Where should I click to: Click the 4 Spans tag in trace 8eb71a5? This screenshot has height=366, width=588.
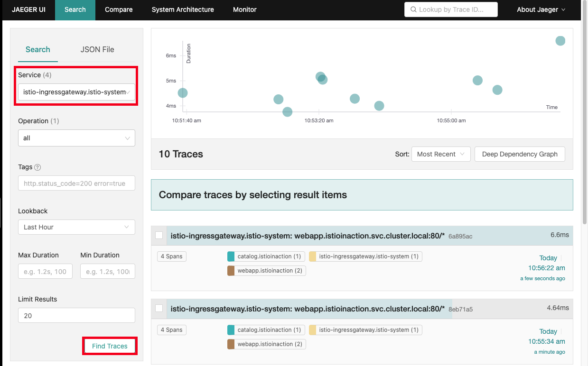point(171,330)
